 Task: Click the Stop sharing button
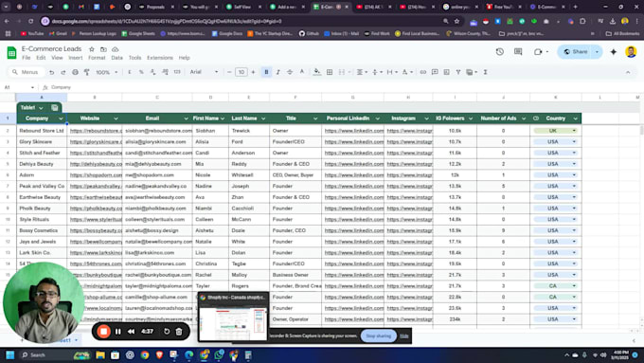tap(378, 336)
